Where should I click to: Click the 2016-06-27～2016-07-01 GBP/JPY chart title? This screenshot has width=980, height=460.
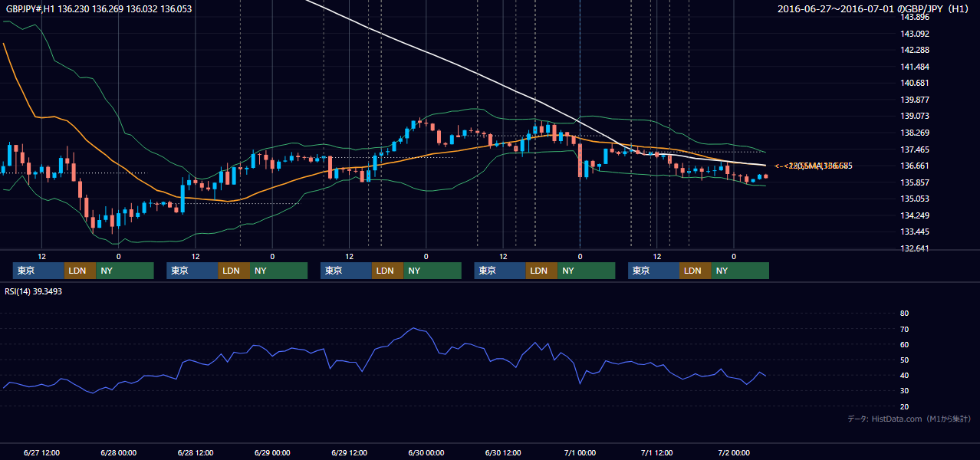[873, 9]
